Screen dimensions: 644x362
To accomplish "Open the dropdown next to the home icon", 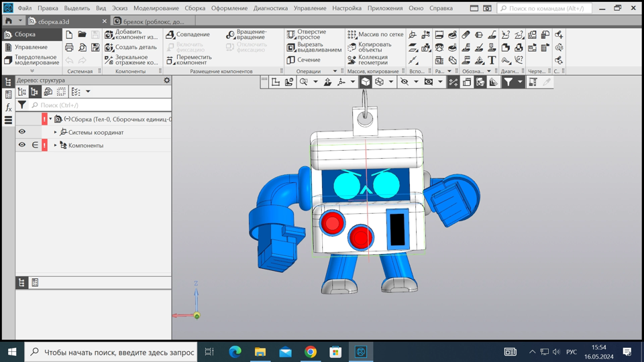I will [19, 21].
